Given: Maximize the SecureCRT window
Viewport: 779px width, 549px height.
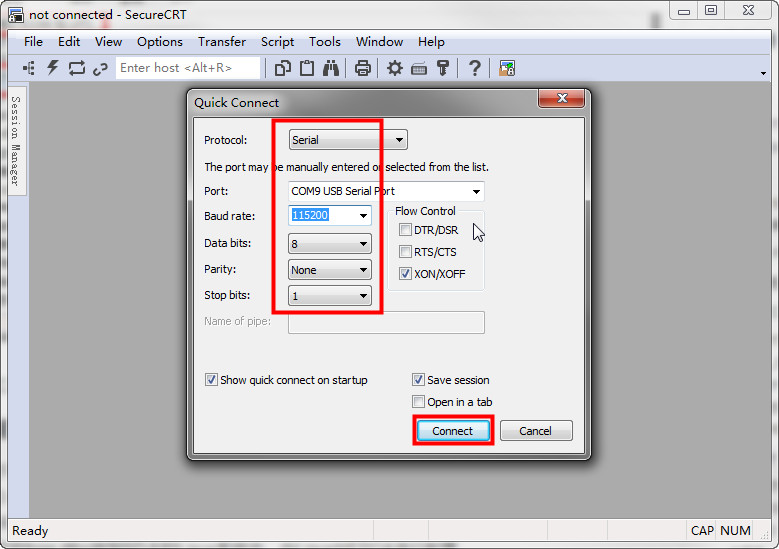Looking at the screenshot, I should click(x=711, y=10).
